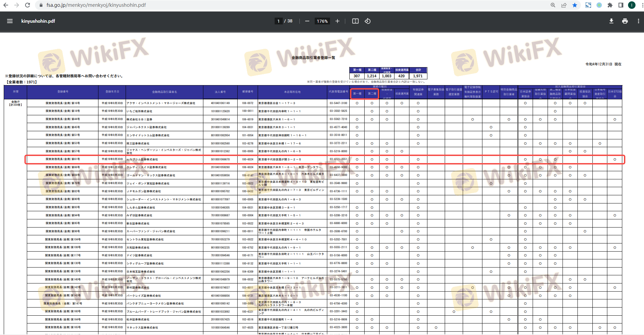Image resolution: width=644 pixels, height=335 pixels.
Task: Rotate the PDF counterclockwise
Action: point(368,21)
